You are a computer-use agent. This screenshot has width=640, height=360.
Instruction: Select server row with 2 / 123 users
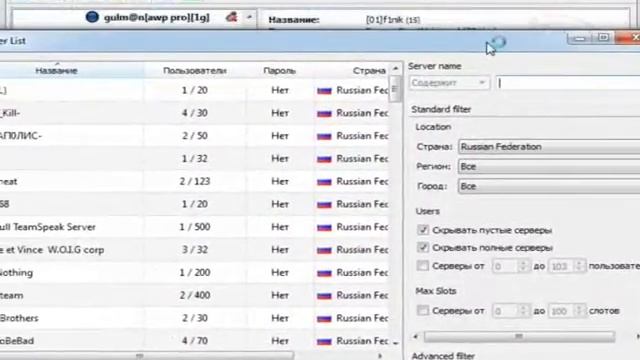[195, 182]
